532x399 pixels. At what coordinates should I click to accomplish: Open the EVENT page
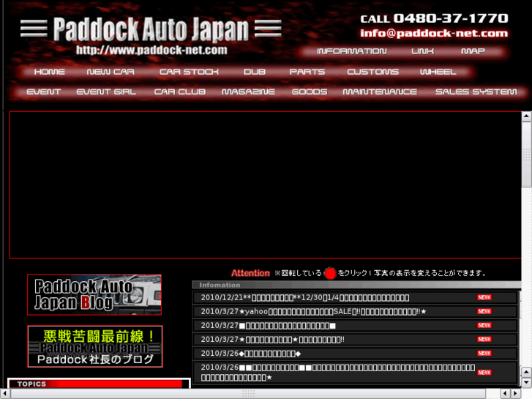[x=44, y=92]
